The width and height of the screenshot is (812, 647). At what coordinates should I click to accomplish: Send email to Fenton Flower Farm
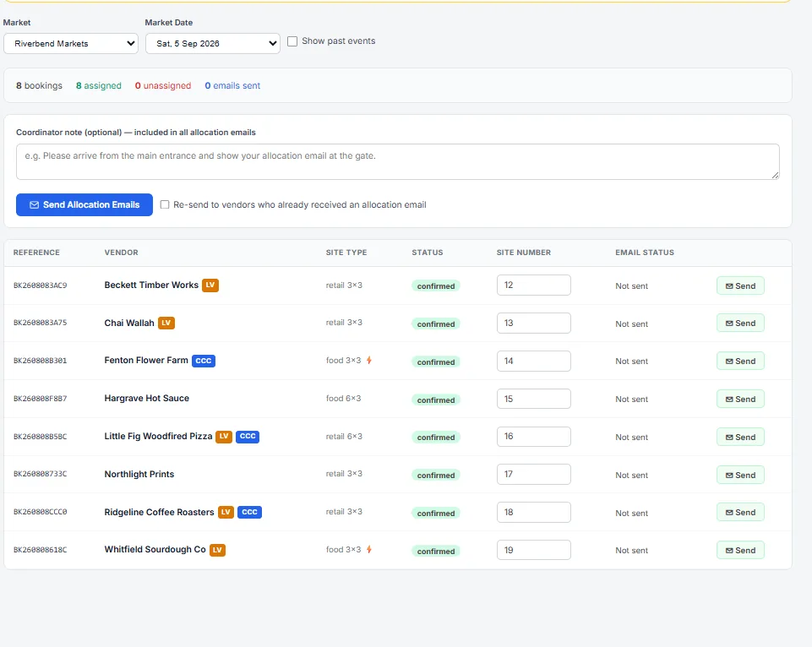coord(740,362)
